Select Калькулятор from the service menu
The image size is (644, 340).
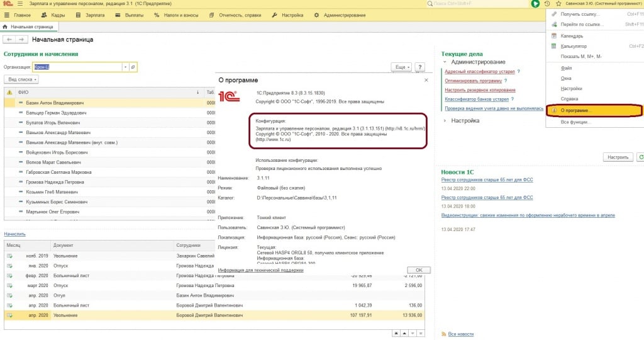(572, 46)
